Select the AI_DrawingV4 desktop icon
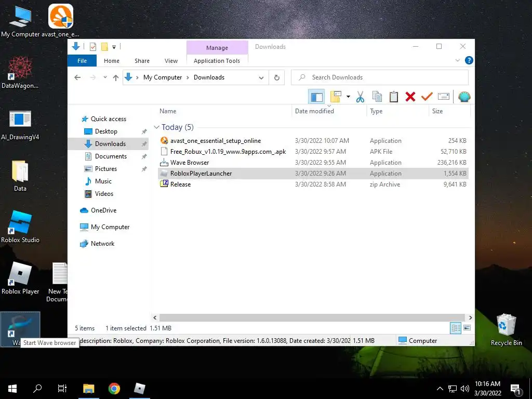 pos(20,125)
